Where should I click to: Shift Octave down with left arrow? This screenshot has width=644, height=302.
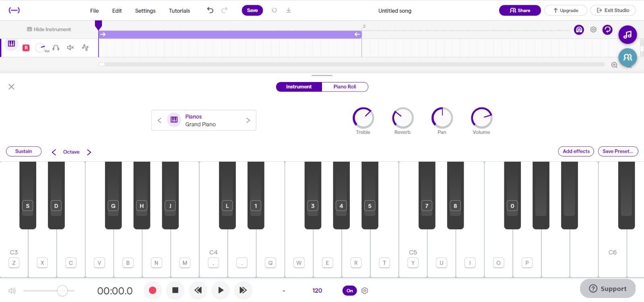(x=54, y=152)
